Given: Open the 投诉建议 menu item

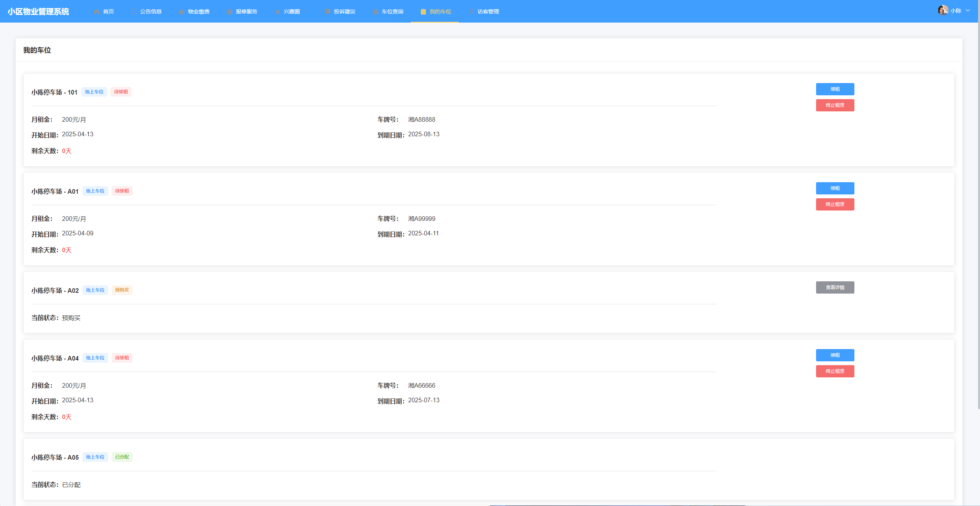Looking at the screenshot, I should 344,11.
